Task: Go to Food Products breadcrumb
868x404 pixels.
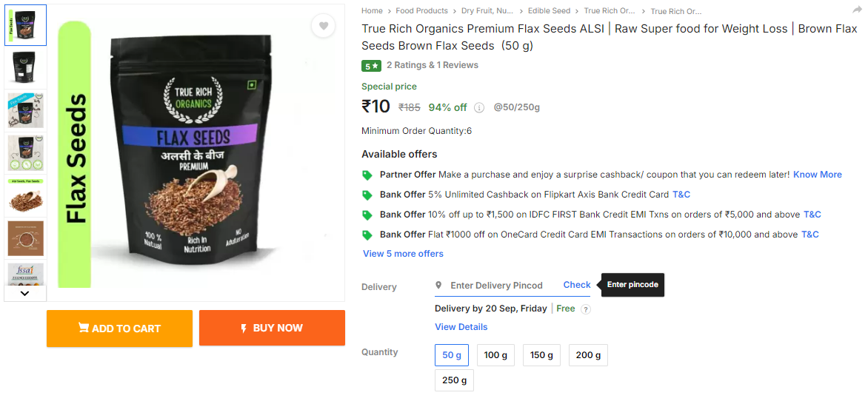Action: (x=422, y=10)
